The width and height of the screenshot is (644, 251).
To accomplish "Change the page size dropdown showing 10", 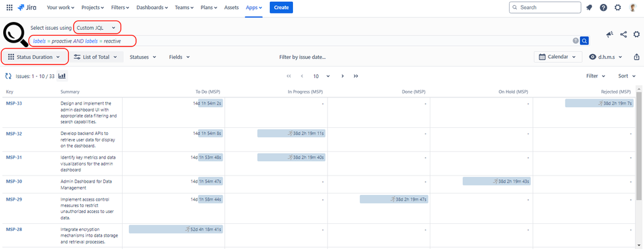I will click(321, 76).
